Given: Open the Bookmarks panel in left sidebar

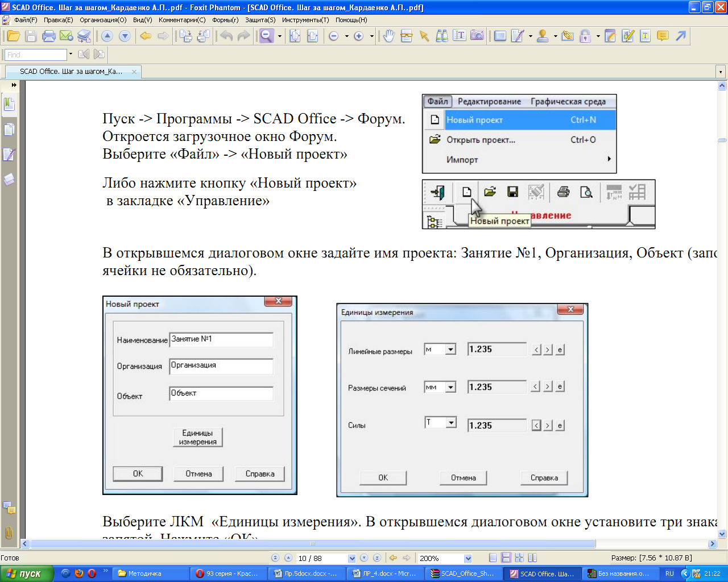Looking at the screenshot, I should [9, 105].
